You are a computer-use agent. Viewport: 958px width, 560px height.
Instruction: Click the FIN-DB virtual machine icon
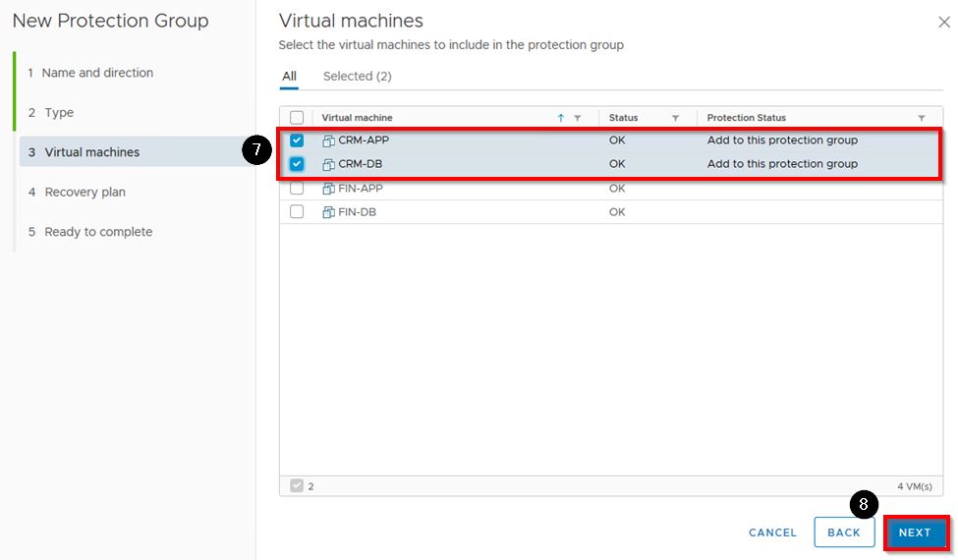(x=329, y=212)
